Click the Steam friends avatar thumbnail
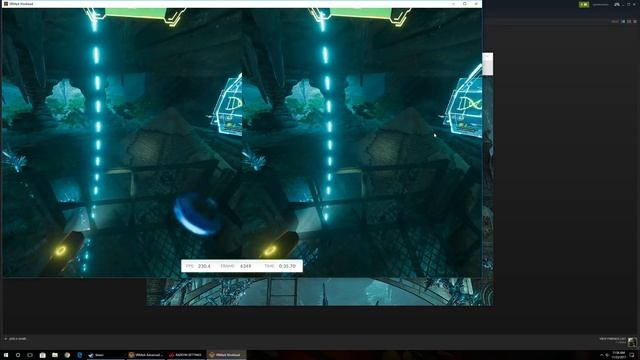The width and height of the screenshot is (640, 360). pyautogui.click(x=632, y=342)
